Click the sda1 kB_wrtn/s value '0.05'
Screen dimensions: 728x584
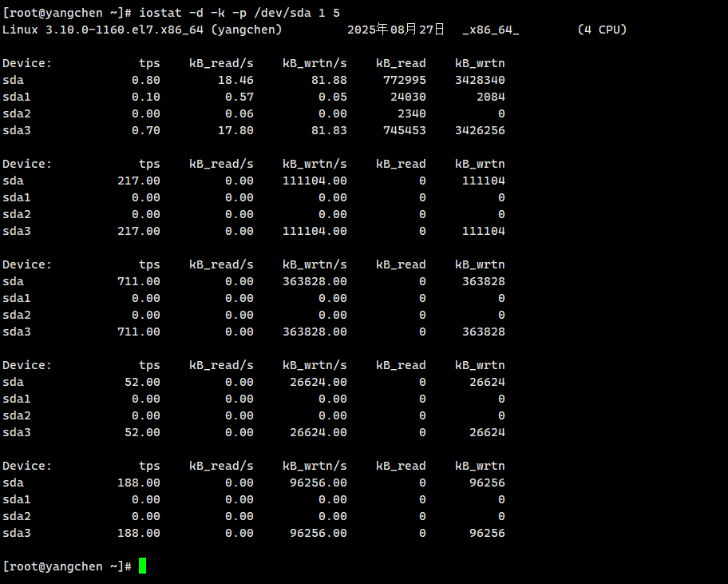333,97
